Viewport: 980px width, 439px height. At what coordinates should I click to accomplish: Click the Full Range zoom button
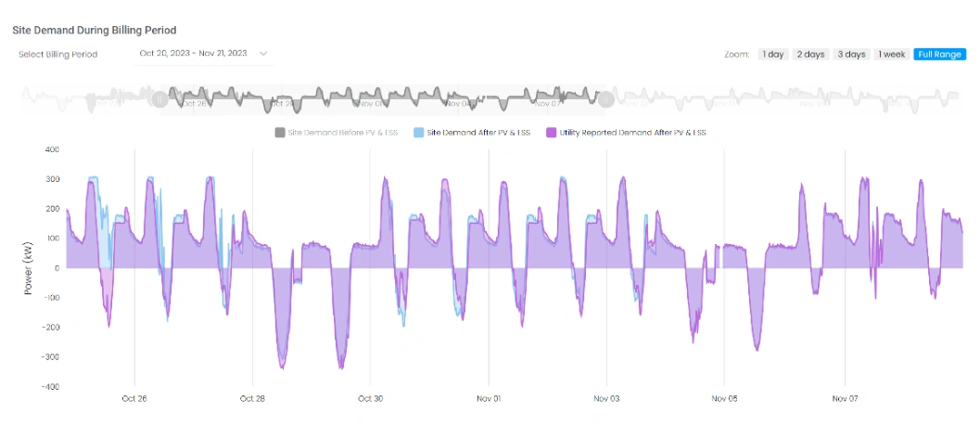939,55
